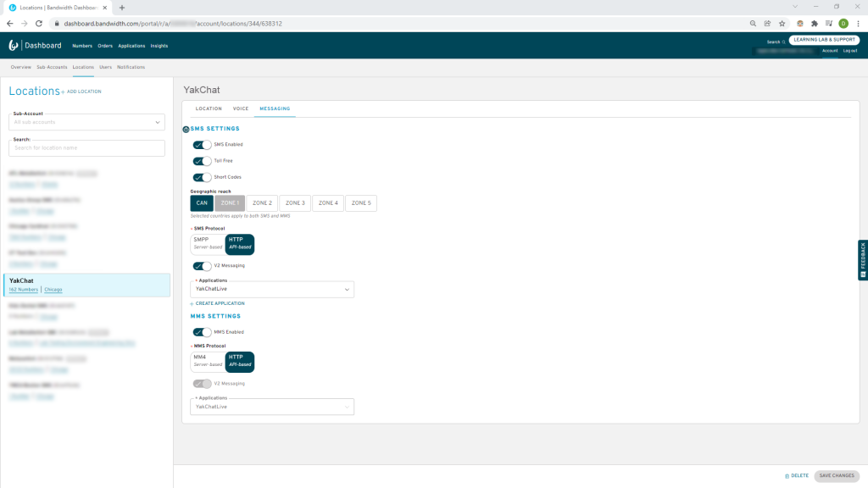This screenshot has height=488, width=868.
Task: Switch to the Overview tab
Action: point(20,67)
